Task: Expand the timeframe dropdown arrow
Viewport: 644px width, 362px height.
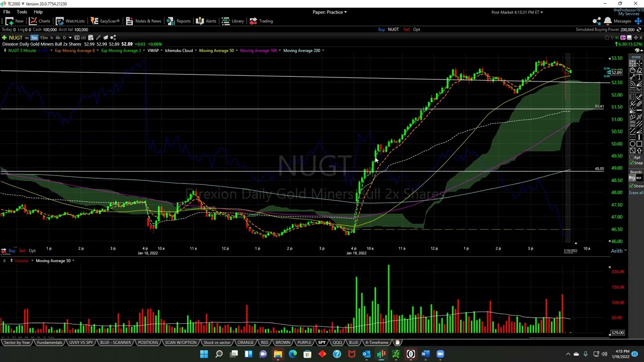Action: coord(70,38)
